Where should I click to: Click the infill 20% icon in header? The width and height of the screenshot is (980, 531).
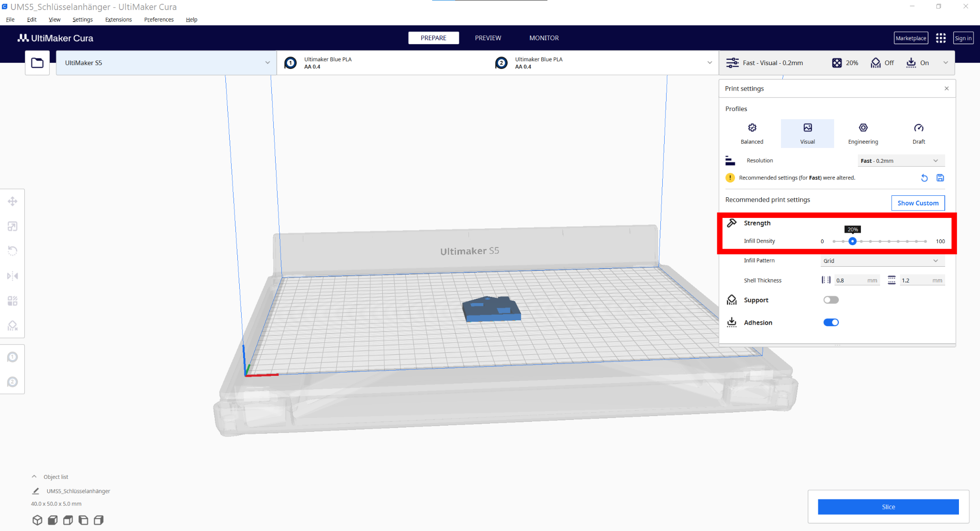[837, 63]
